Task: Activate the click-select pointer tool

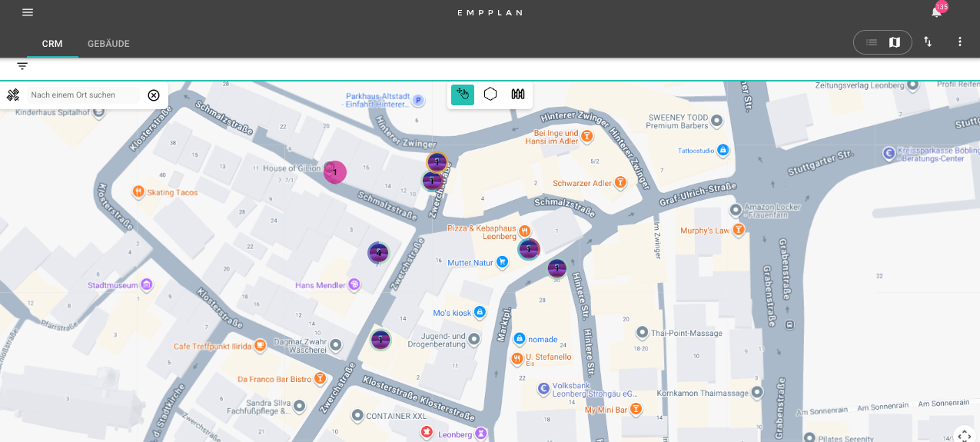Action: pyautogui.click(x=463, y=94)
